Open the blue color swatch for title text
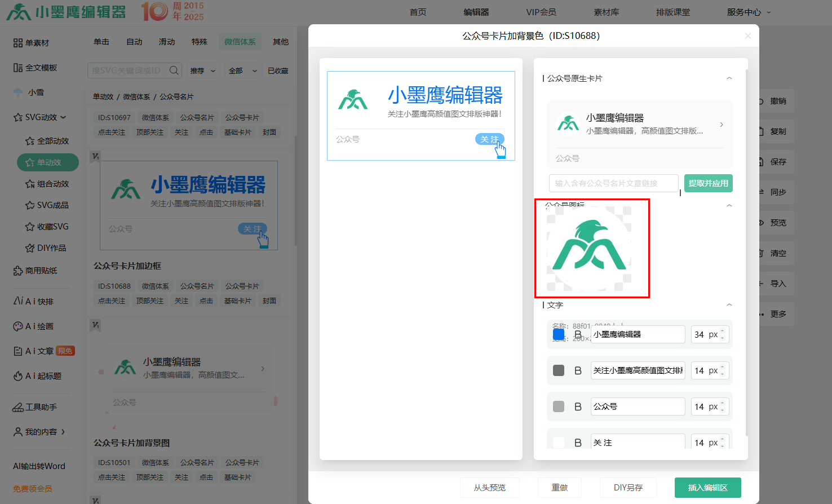The width and height of the screenshot is (832, 504). tap(559, 334)
